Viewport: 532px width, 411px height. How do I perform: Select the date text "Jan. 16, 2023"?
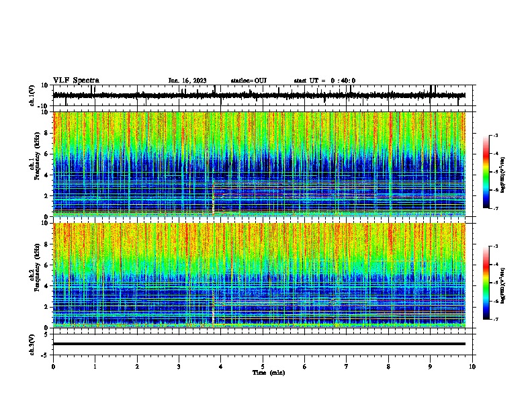point(187,81)
